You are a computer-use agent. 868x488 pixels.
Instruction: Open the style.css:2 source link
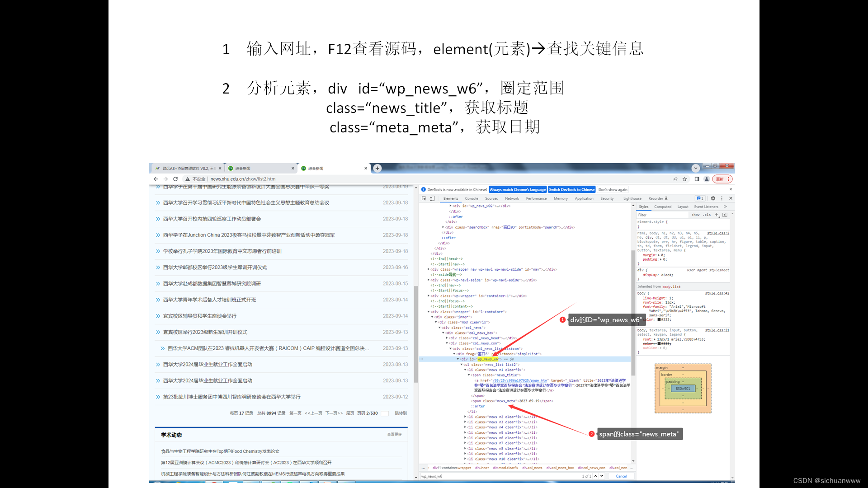coord(718,233)
